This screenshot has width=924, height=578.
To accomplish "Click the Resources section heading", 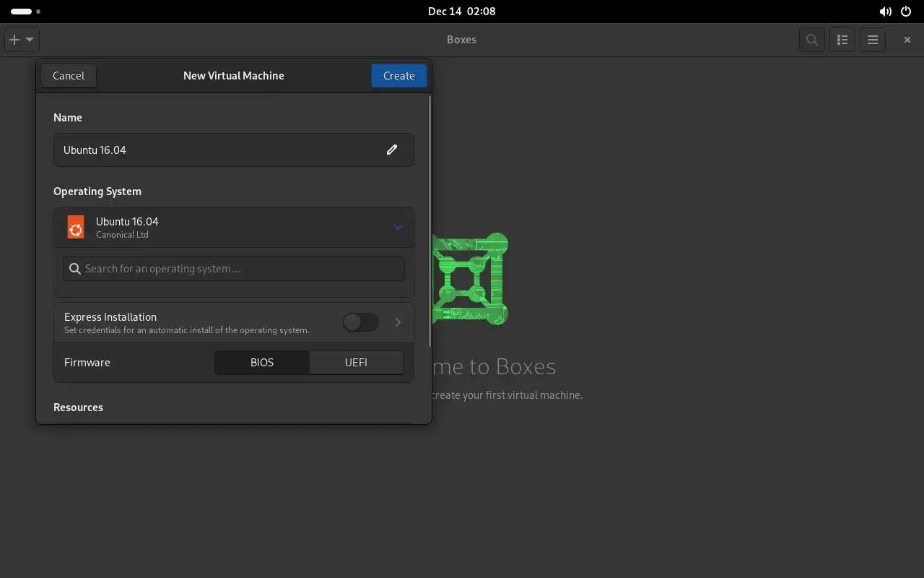I will [78, 407].
